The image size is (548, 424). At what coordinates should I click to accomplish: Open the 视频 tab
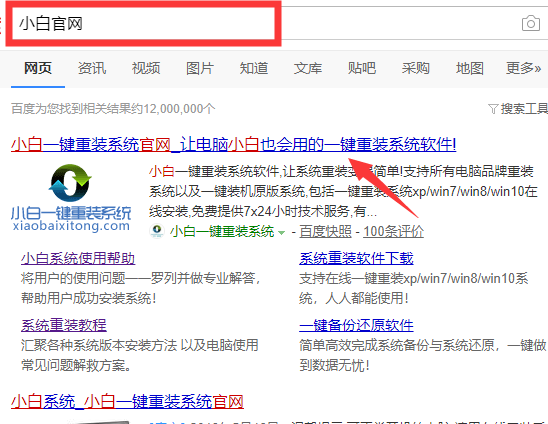(146, 68)
